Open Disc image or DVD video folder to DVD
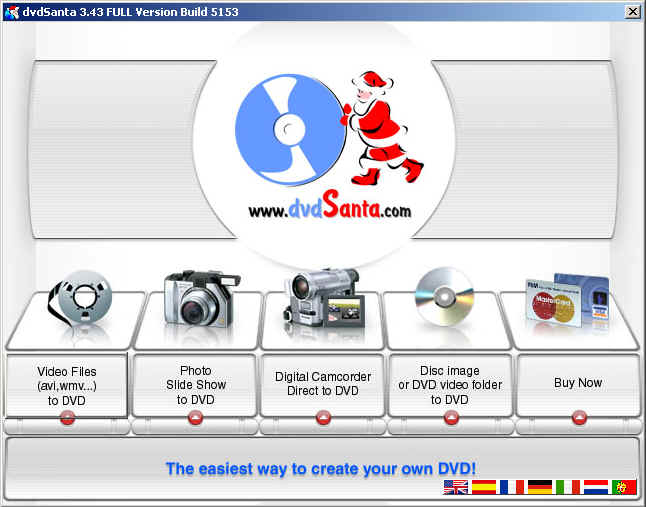Image resolution: width=646 pixels, height=507 pixels. (x=449, y=385)
